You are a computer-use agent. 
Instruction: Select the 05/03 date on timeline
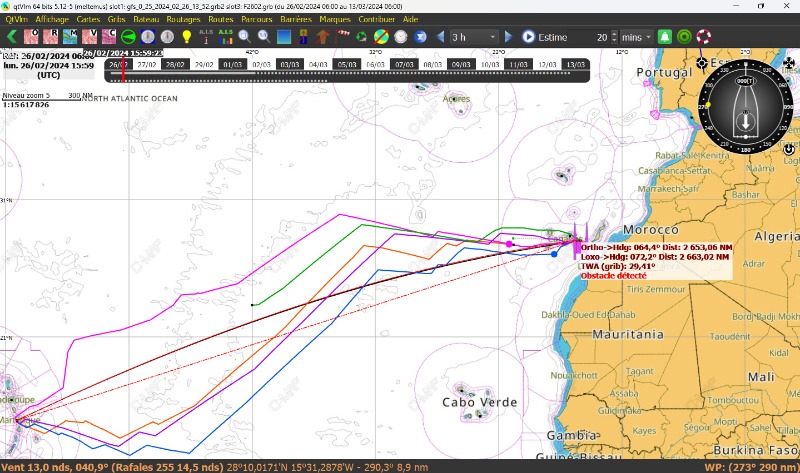tap(347, 64)
